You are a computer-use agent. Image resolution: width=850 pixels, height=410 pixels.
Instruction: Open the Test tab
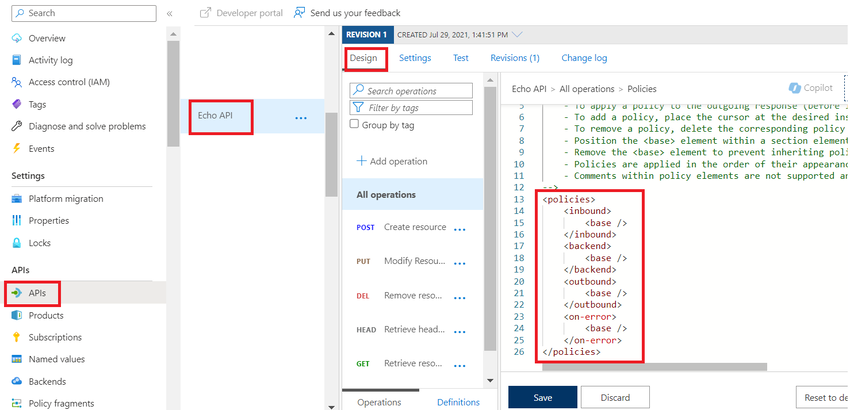[461, 58]
